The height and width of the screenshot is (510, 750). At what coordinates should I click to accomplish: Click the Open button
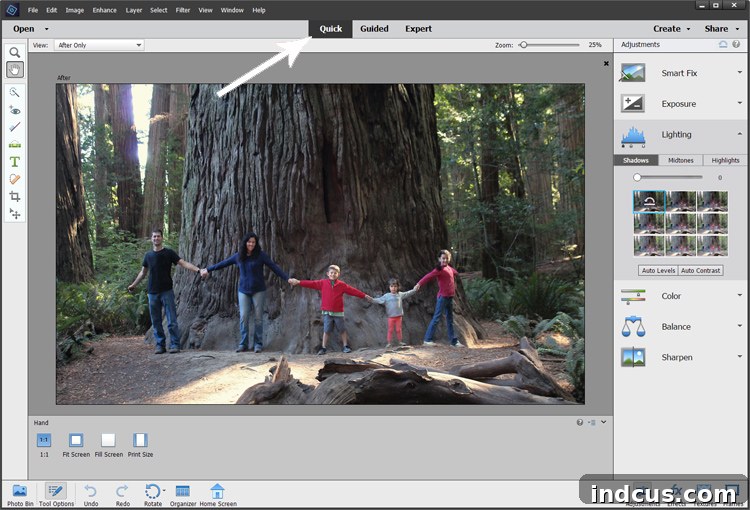pyautogui.click(x=23, y=29)
